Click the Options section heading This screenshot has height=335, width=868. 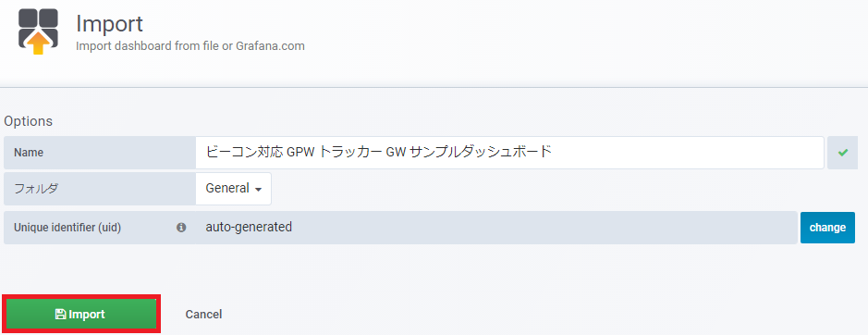tap(29, 121)
